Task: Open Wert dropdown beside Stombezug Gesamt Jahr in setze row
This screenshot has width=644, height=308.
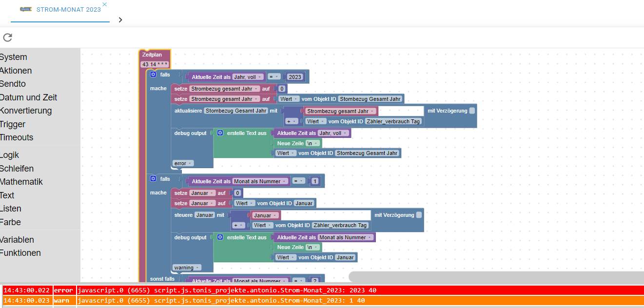Action: pyautogui.click(x=290, y=99)
